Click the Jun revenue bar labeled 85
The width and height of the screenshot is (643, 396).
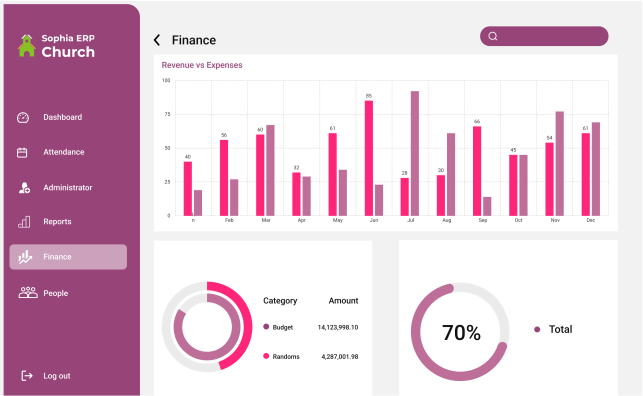point(369,158)
